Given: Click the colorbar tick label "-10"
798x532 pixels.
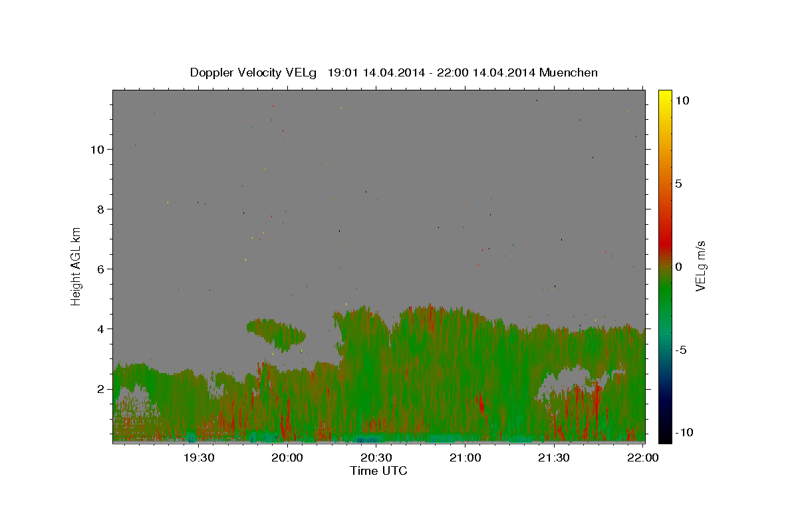Looking at the screenshot, I should pos(684,432).
